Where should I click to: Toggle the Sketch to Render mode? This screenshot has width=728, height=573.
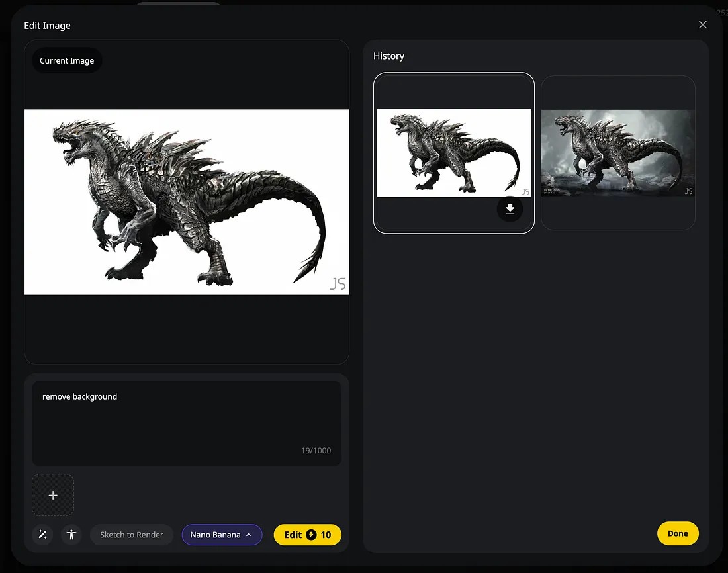(x=131, y=535)
